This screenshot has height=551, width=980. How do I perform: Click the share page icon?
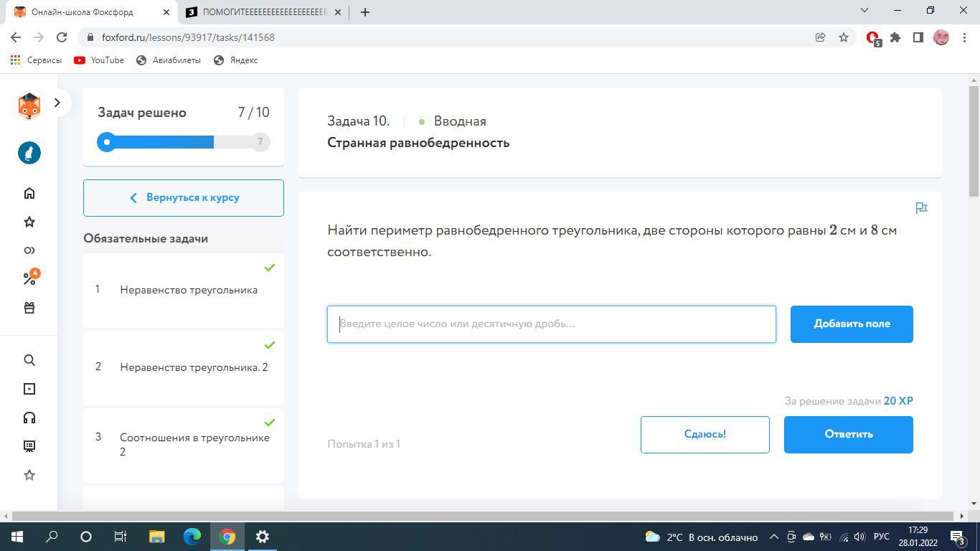(x=820, y=37)
